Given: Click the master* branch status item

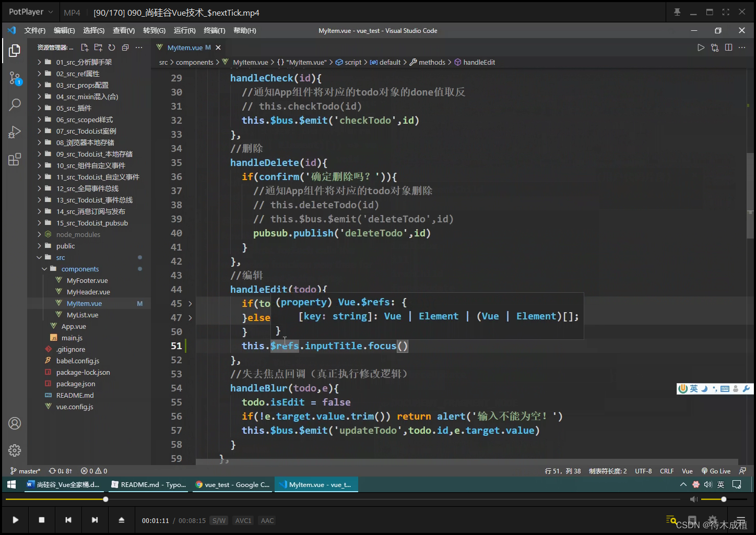Looking at the screenshot, I should pos(26,471).
